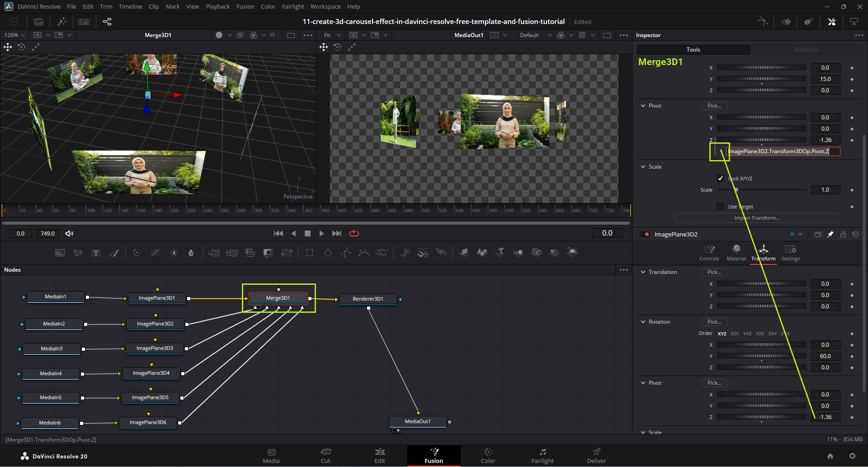Open the Fit zoom dropdown in right viewer
Screen dimensions: 868x467
point(332,35)
